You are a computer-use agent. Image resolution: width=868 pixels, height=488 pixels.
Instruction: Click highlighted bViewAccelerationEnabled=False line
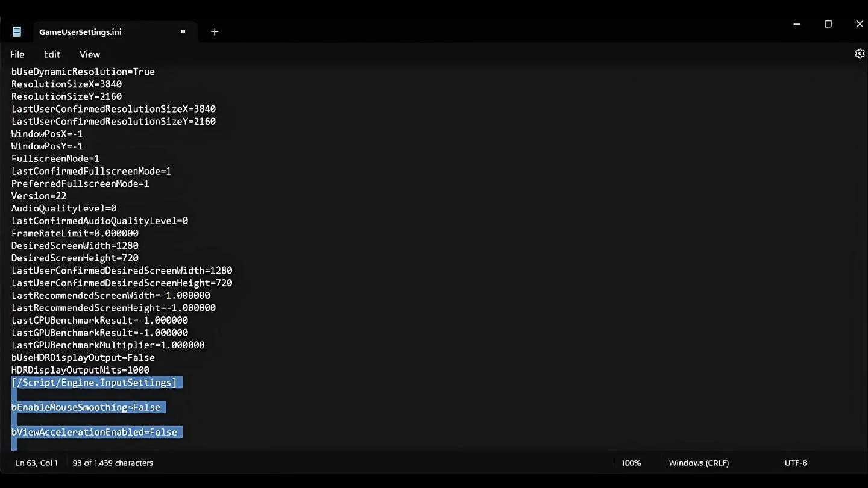tap(96, 432)
